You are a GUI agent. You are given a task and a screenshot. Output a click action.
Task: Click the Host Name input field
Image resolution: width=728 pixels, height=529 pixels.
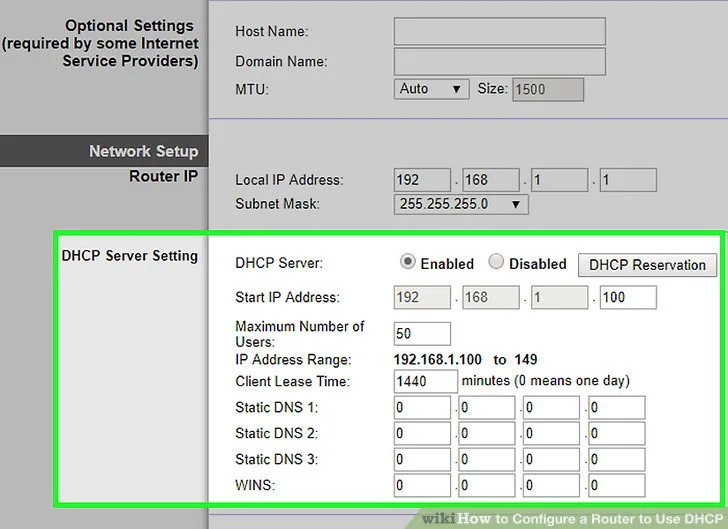(500, 32)
